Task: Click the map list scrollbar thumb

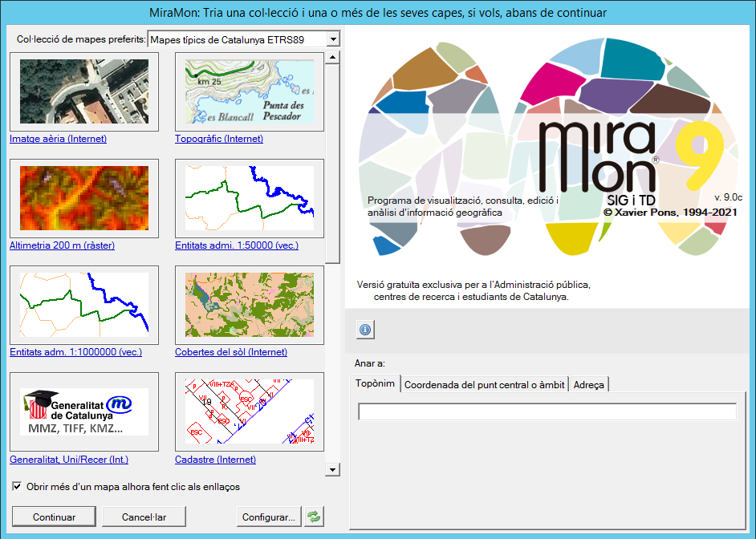Action: (x=333, y=164)
